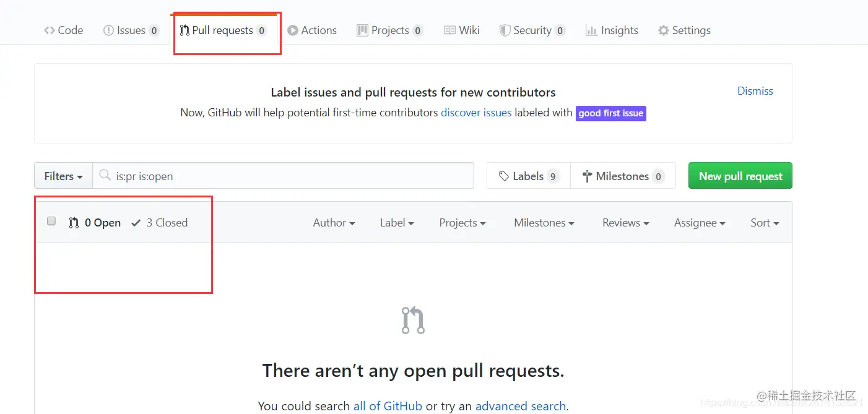This screenshot has height=414, width=868.
Task: Expand the Reviews filter dropdown
Action: click(626, 223)
